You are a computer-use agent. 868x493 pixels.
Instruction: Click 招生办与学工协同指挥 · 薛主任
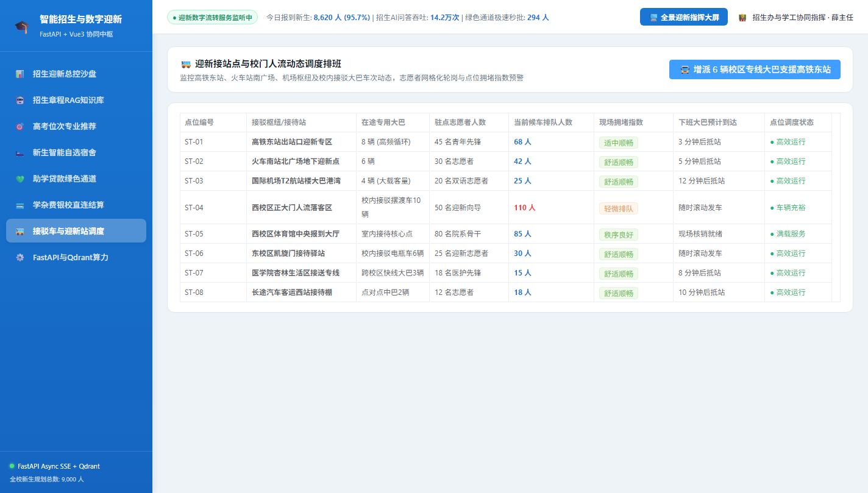pyautogui.click(x=803, y=18)
